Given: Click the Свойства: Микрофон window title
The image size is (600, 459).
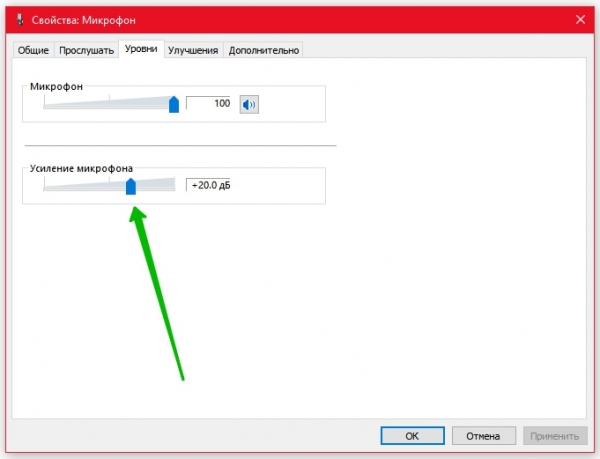Looking at the screenshot, I should point(83,20).
